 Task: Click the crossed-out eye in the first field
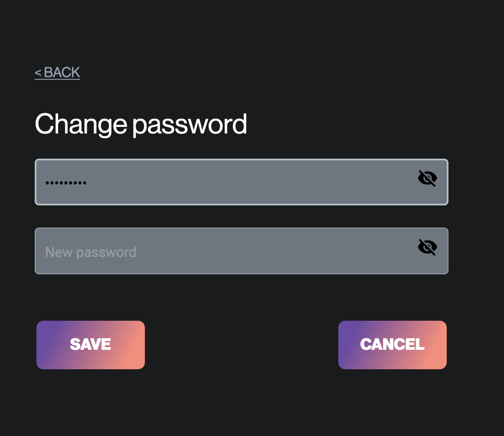[x=427, y=178]
